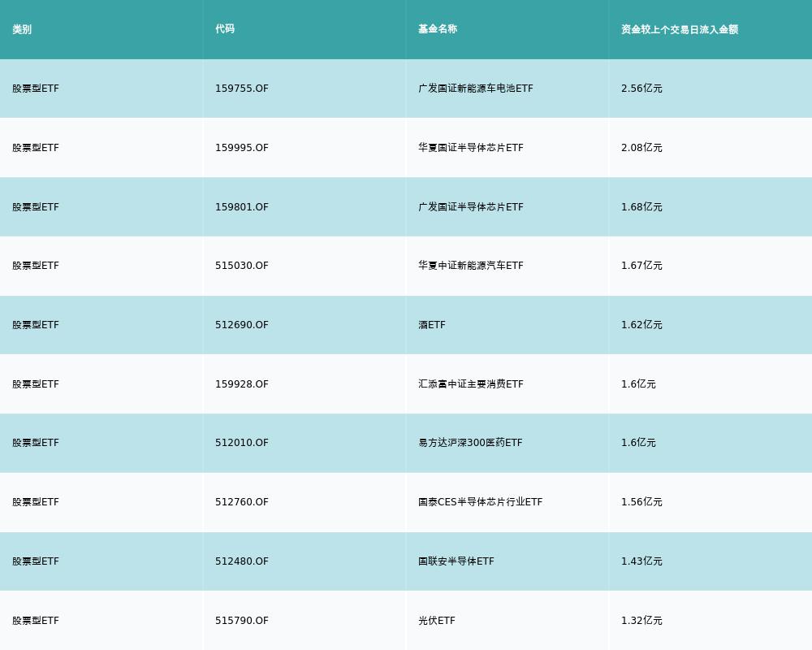812x650 pixels.
Task: Click the 基金名称 column header
Action: 438,29
